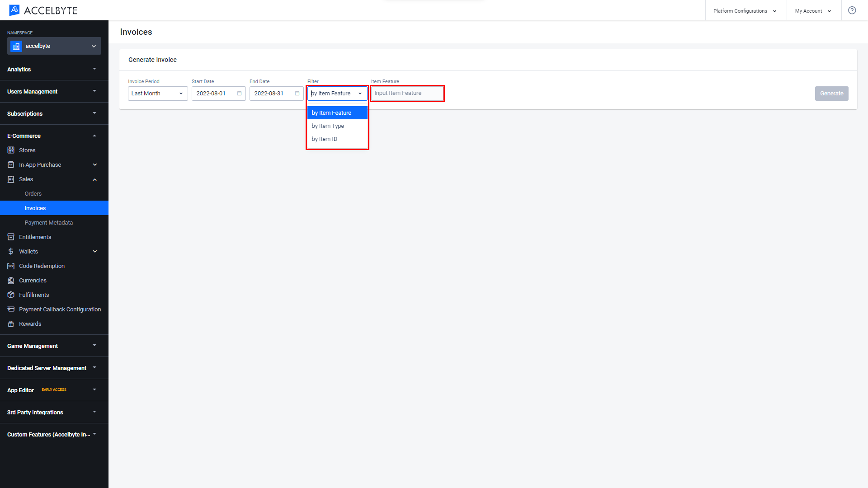Open the Invoice Period dropdown
The height and width of the screenshot is (488, 868).
[x=157, y=93]
